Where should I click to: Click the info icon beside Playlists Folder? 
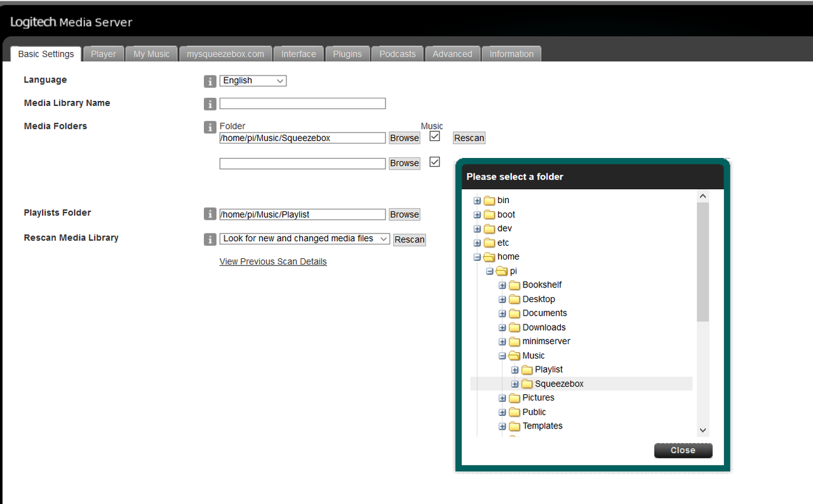[x=210, y=214]
